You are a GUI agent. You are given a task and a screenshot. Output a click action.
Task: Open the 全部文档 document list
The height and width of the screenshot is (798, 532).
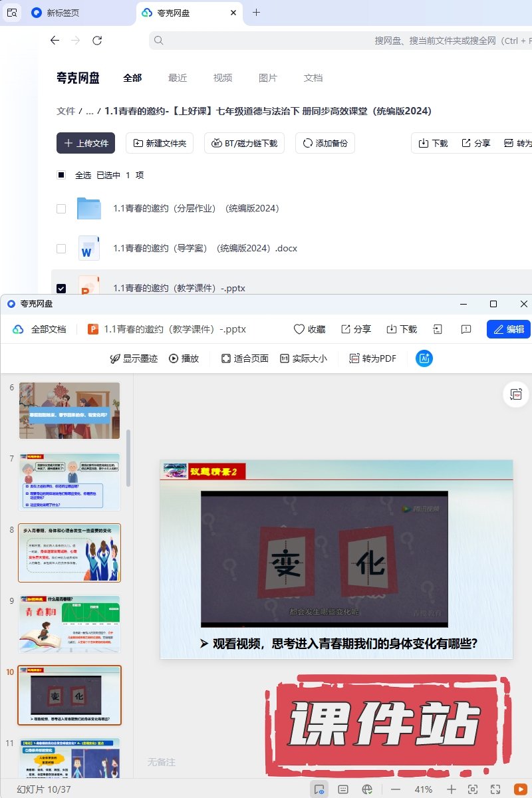pyautogui.click(x=40, y=329)
